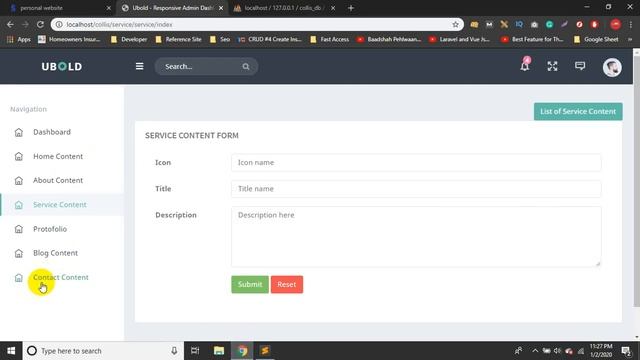Reload the page in the browser

click(x=40, y=24)
